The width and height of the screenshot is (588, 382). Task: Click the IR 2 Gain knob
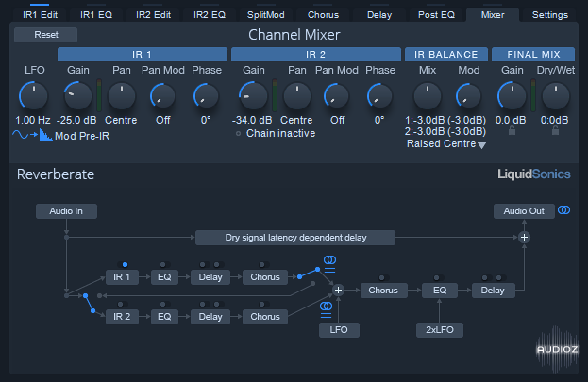click(x=253, y=96)
